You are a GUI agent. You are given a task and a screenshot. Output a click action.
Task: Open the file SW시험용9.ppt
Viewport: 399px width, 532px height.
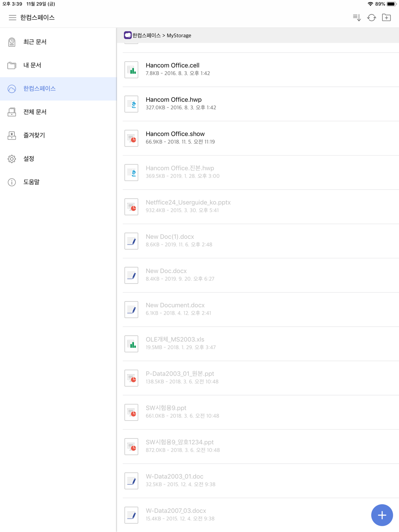pyautogui.click(x=261, y=413)
